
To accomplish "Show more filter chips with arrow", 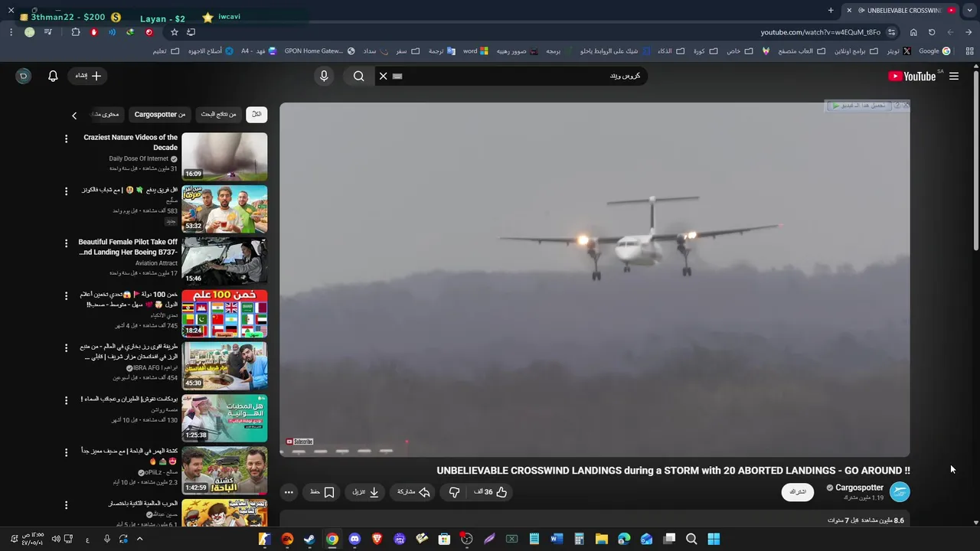I will pos(74,116).
